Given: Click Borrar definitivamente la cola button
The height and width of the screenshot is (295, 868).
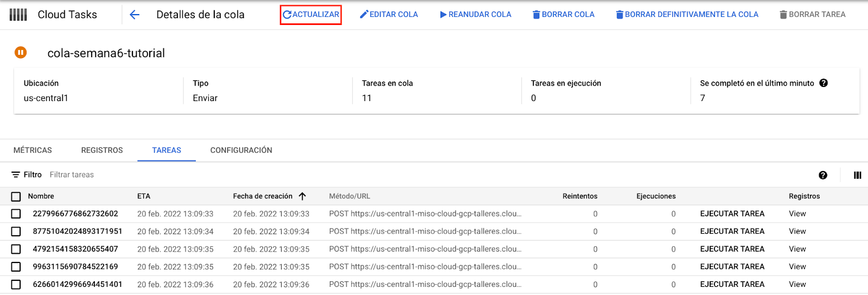Looking at the screenshot, I should point(687,15).
